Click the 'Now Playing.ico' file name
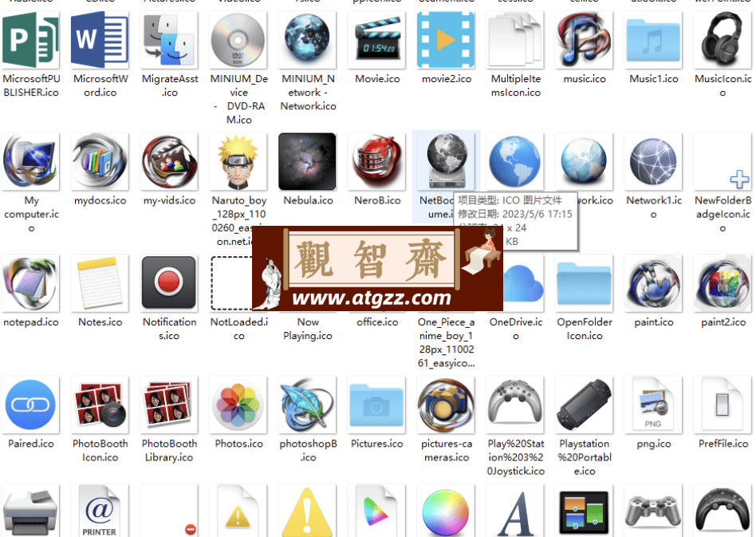This screenshot has height=537, width=756. point(308,329)
